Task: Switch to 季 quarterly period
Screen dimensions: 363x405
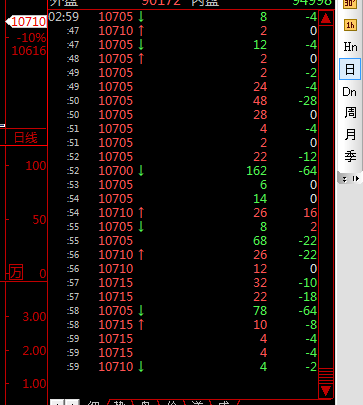Action: (x=350, y=156)
